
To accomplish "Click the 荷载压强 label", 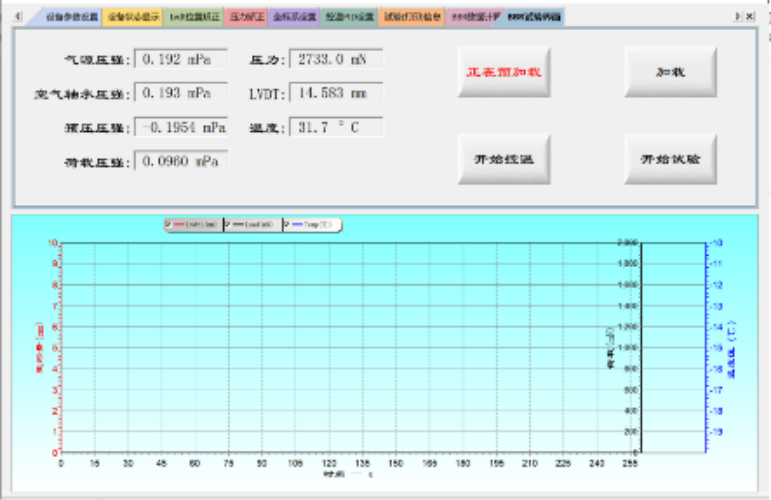I will (x=97, y=162).
